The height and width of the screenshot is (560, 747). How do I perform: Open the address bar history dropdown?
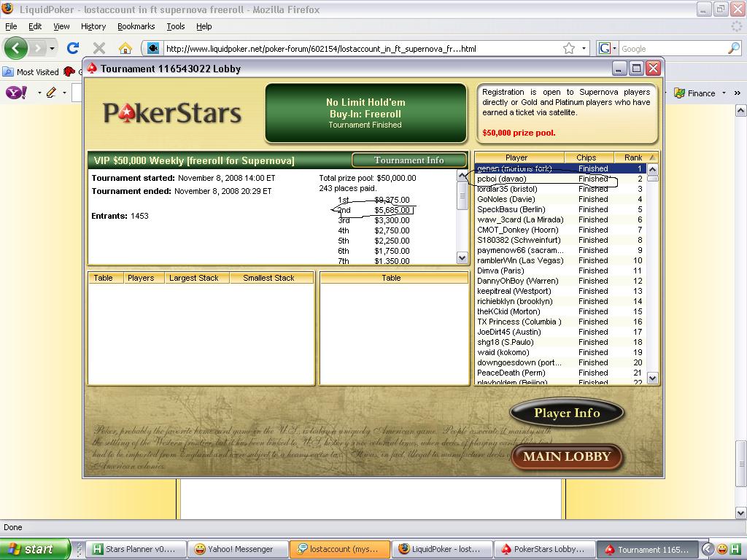[x=584, y=49]
